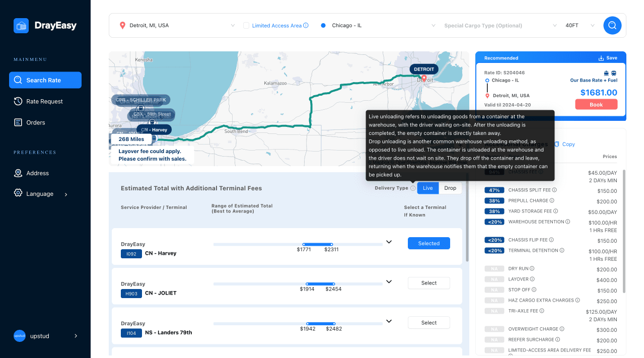This screenshot has height=358, width=644.
Task: Show info for REEFER SURCHARGE
Action: (x=558, y=339)
